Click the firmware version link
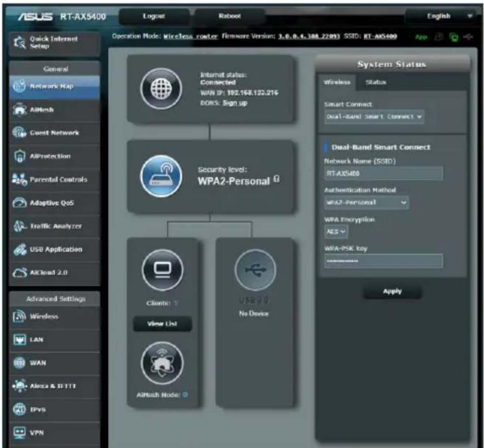Viewport: 484px width, 448px height. point(309,37)
